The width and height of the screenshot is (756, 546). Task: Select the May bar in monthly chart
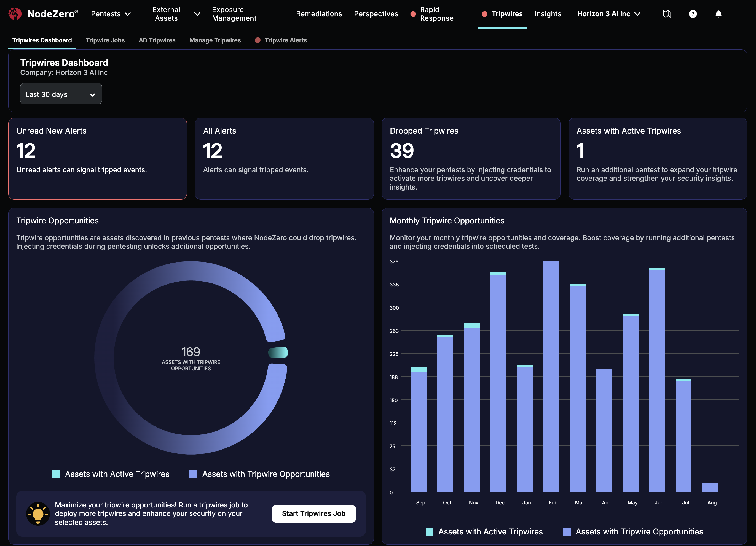pos(631,403)
